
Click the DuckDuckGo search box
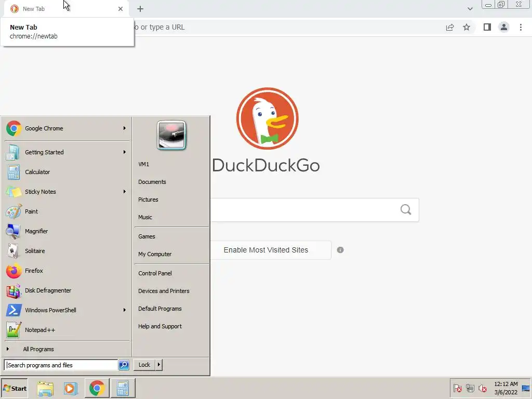[x=314, y=210]
